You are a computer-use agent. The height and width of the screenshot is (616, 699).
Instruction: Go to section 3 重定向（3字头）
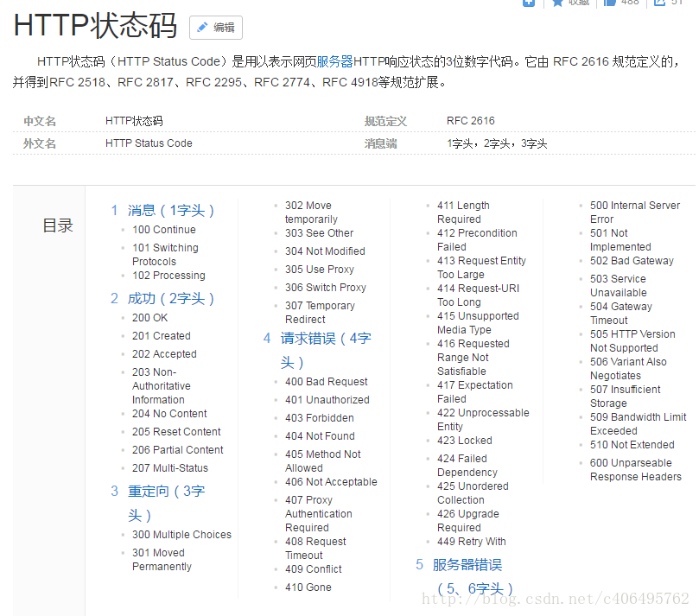(x=166, y=503)
